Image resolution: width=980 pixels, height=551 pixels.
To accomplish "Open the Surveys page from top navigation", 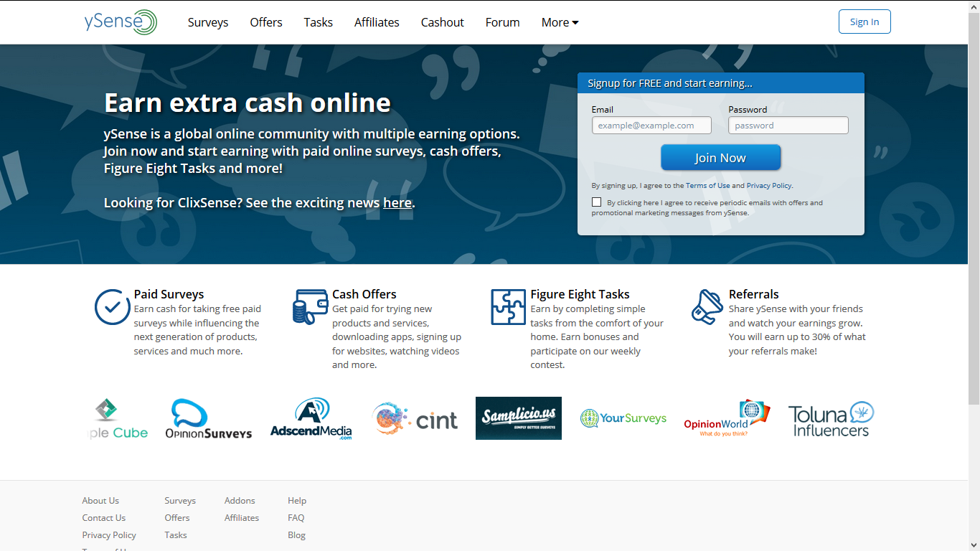I will (208, 22).
